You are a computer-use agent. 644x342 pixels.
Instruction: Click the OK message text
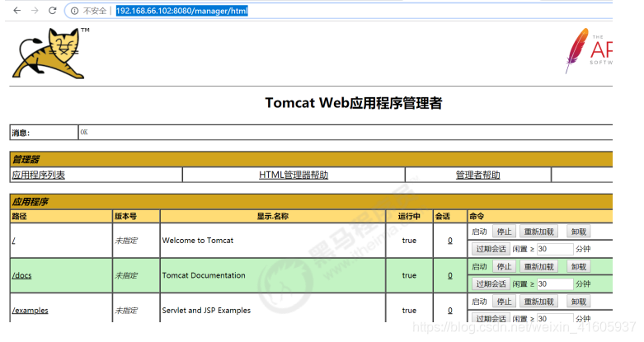coord(84,132)
